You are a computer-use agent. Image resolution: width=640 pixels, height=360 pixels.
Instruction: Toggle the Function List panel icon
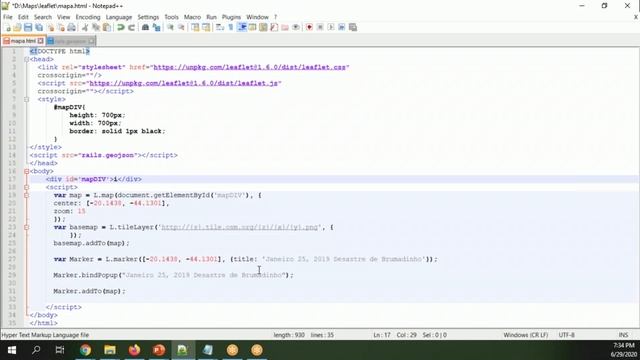click(274, 27)
